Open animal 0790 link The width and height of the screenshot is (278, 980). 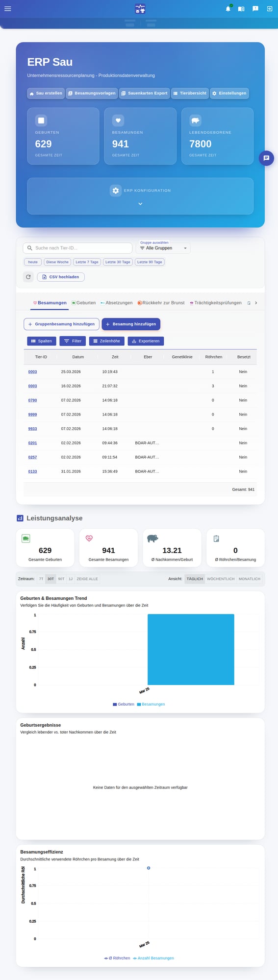(x=32, y=400)
